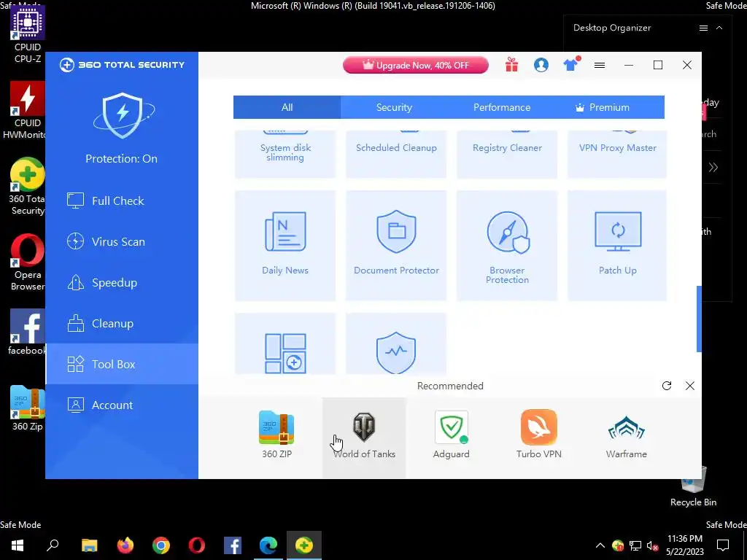Screen dimensions: 747x560
Task: Open the Windows Start menu
Action: (x=18, y=545)
